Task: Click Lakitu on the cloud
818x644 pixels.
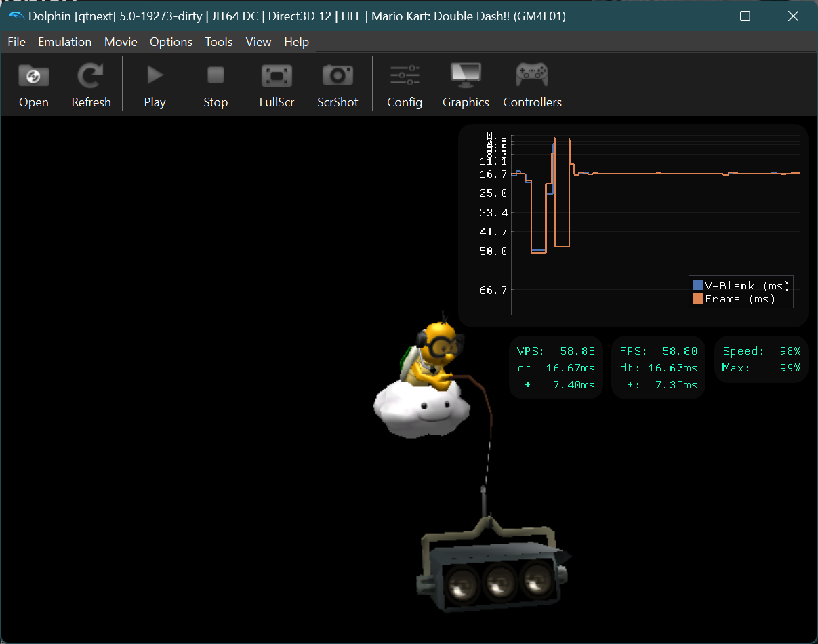Action: [424, 378]
